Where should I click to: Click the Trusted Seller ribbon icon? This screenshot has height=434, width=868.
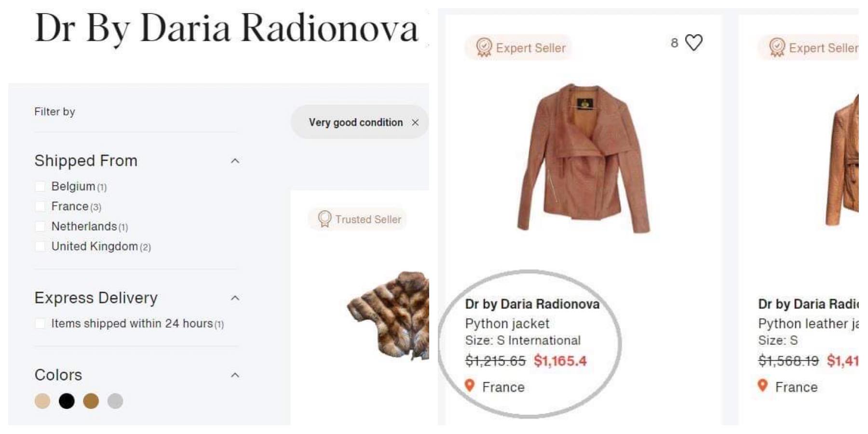pyautogui.click(x=325, y=219)
